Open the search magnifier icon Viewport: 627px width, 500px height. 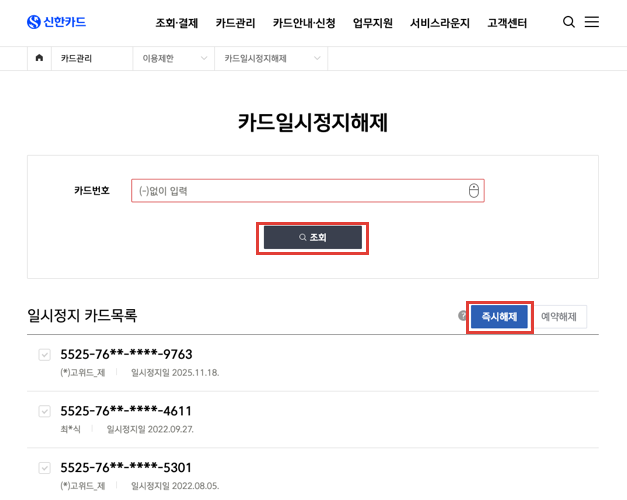point(569,22)
